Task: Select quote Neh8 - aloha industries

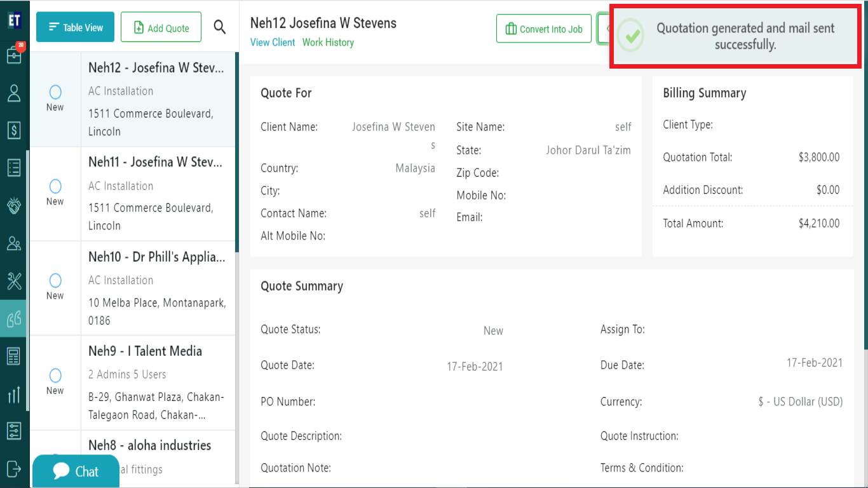Action: point(133,459)
